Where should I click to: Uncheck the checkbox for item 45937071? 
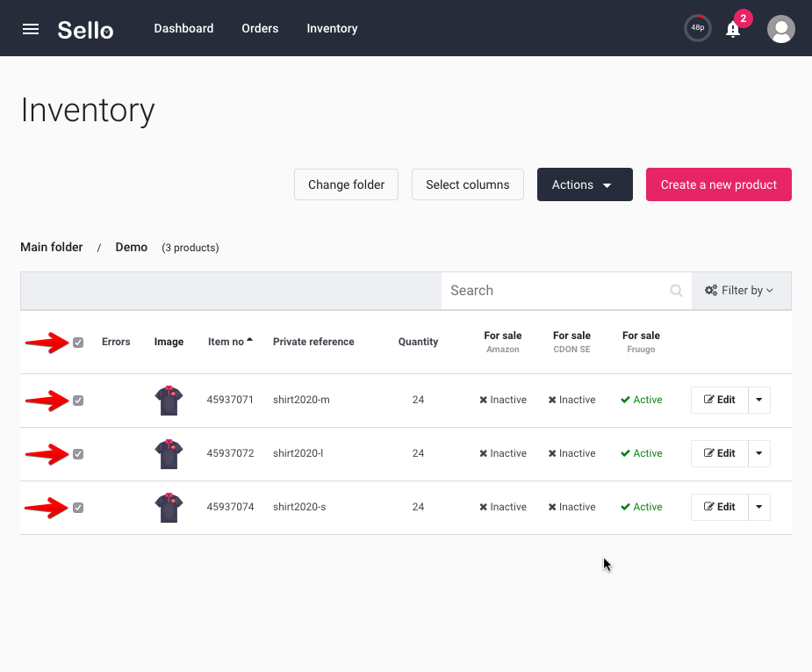pos(78,401)
